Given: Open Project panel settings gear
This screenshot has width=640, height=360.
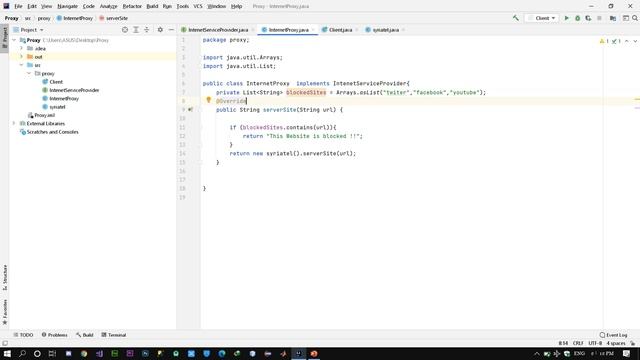Looking at the screenshot, I should 160,30.
